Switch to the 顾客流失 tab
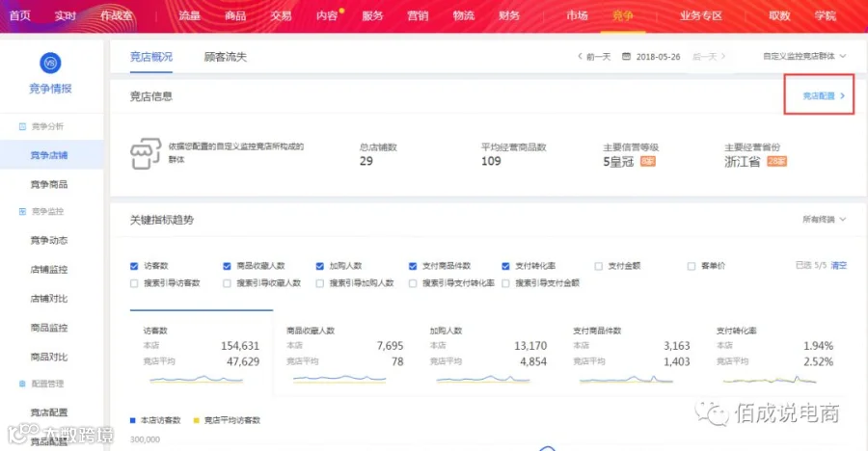 coord(226,57)
